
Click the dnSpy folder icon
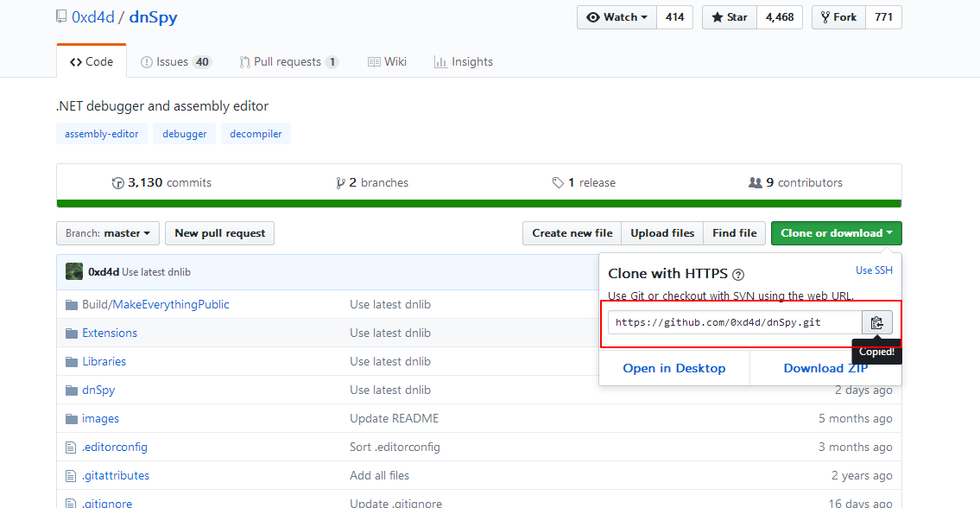(x=72, y=391)
